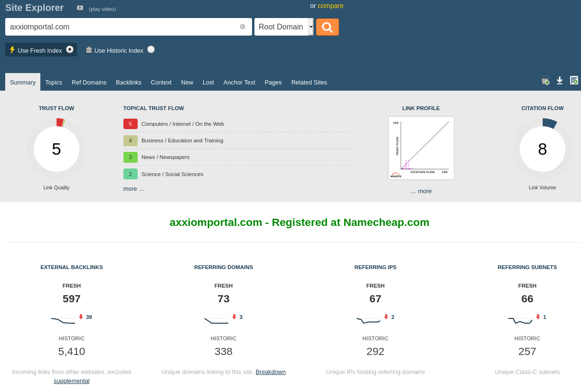Open the Lost tab
Image resolution: width=581 pixels, height=392 pixels.
(208, 82)
